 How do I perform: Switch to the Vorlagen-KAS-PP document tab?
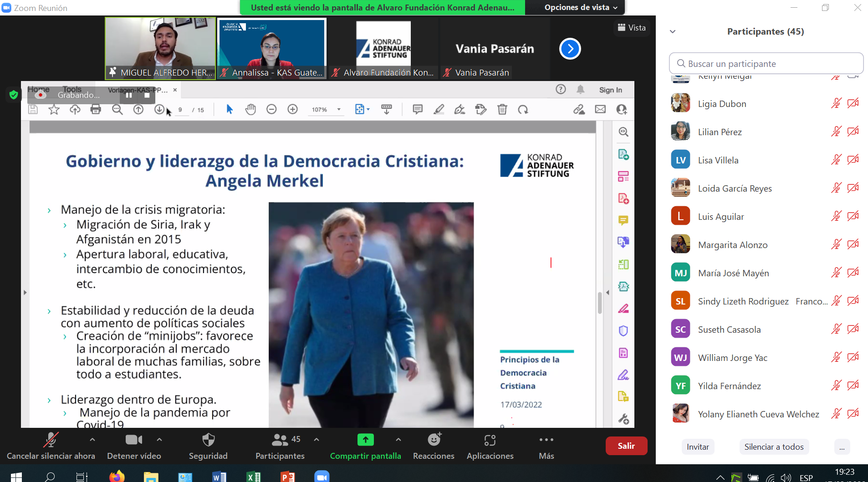click(138, 90)
